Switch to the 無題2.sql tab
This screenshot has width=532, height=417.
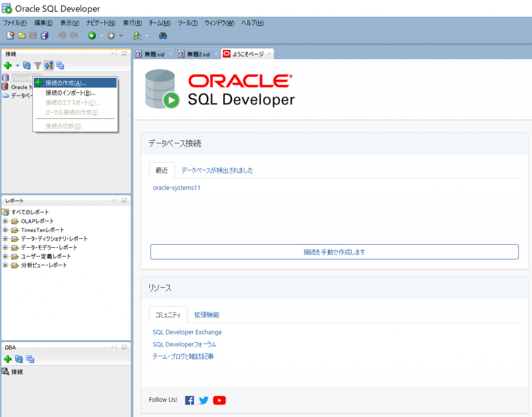(198, 54)
